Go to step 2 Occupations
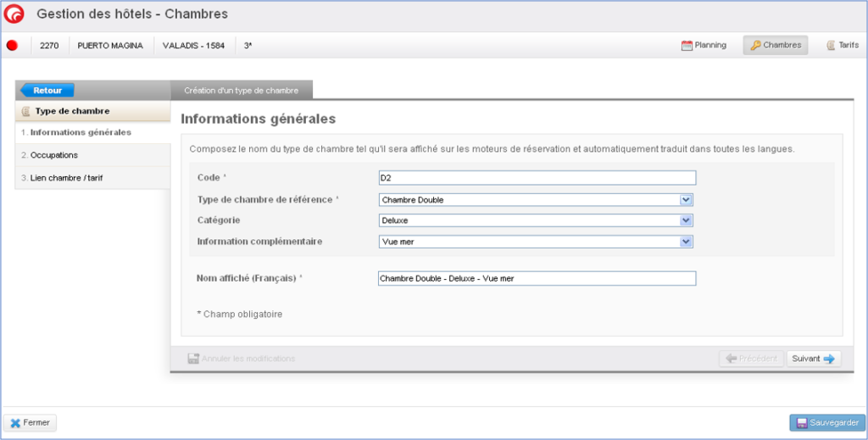Image resolution: width=868 pixels, height=440 pixels. point(50,155)
